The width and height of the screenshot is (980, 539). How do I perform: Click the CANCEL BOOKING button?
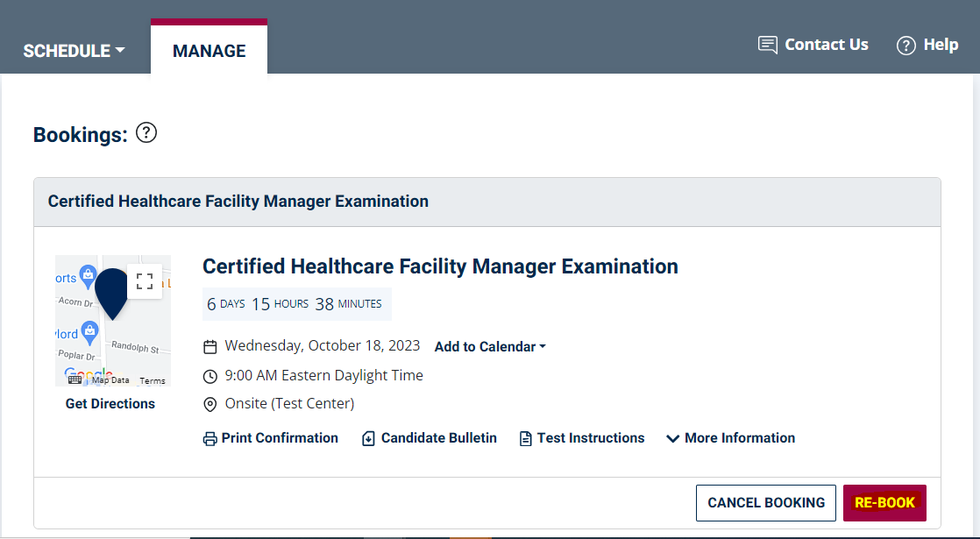tap(765, 503)
